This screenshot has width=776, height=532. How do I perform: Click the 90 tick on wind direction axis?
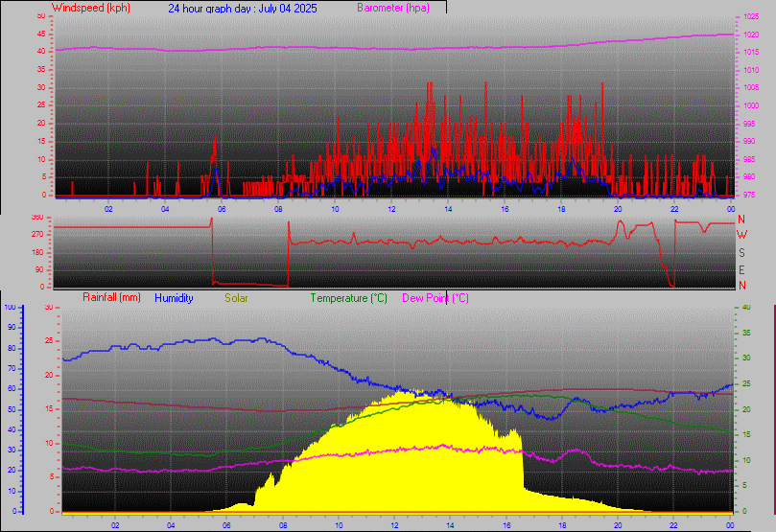pos(39,269)
